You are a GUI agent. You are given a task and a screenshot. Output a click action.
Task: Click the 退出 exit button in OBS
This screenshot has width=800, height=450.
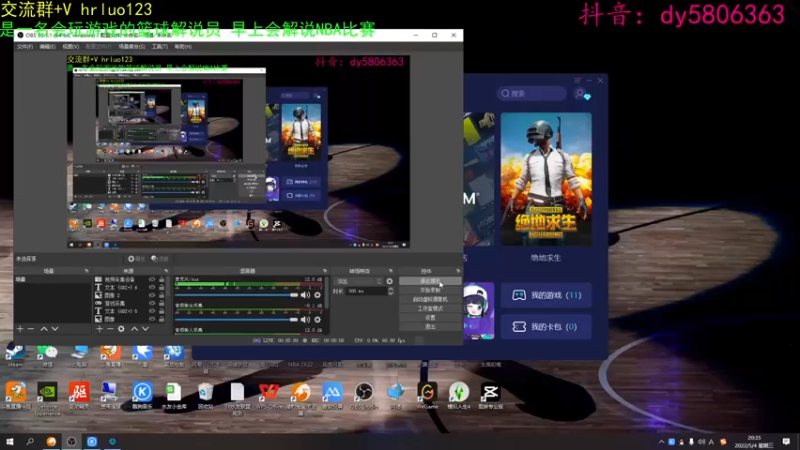click(430, 327)
